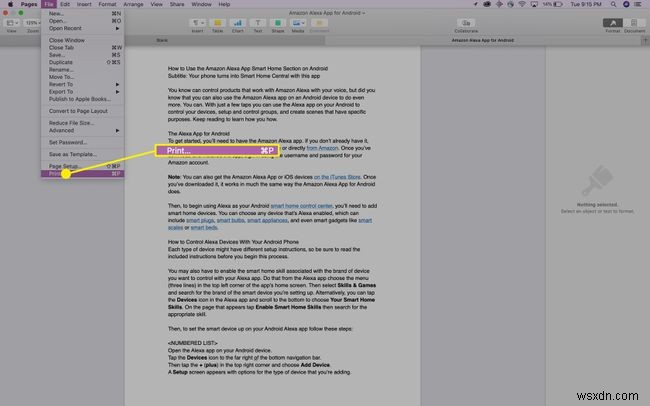
Task: Choose Reduce File Size…
Action: (82, 123)
